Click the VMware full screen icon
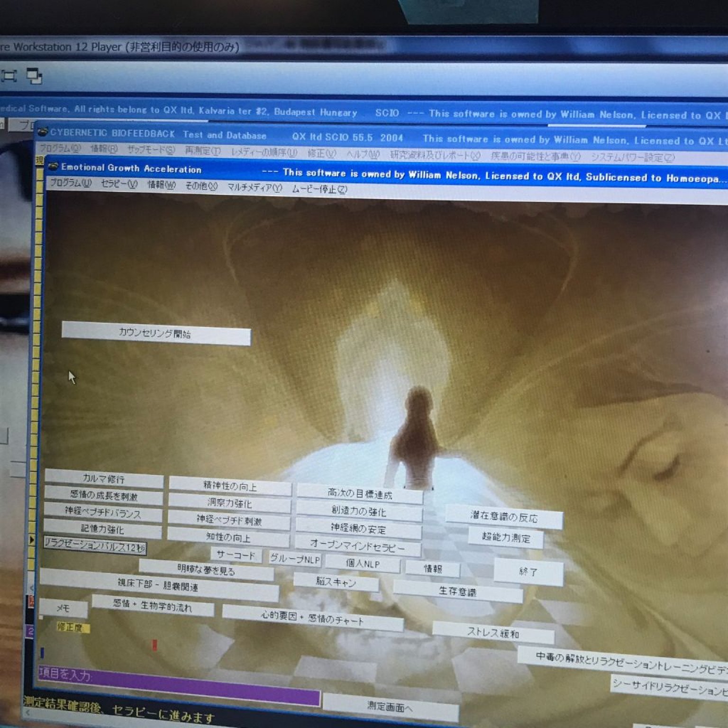 pyautogui.click(x=9, y=76)
